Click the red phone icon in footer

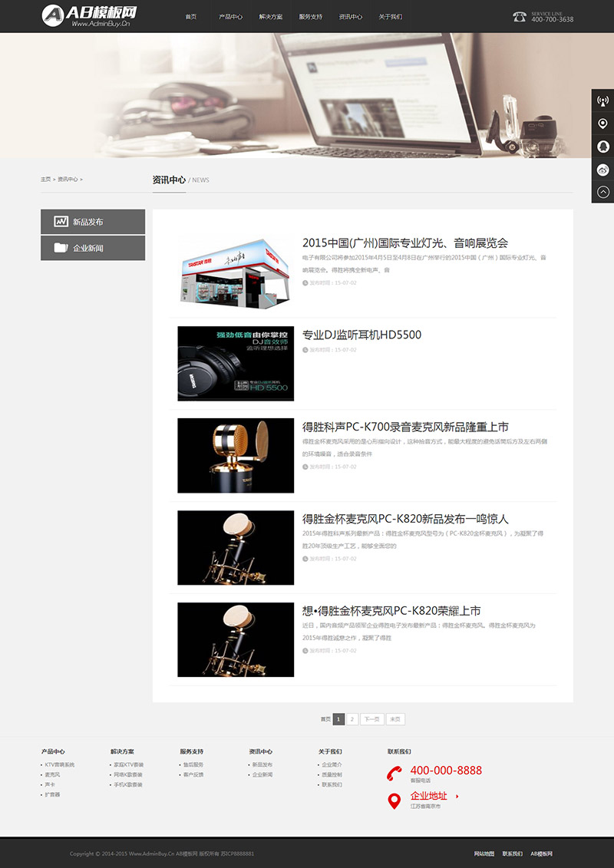[394, 774]
